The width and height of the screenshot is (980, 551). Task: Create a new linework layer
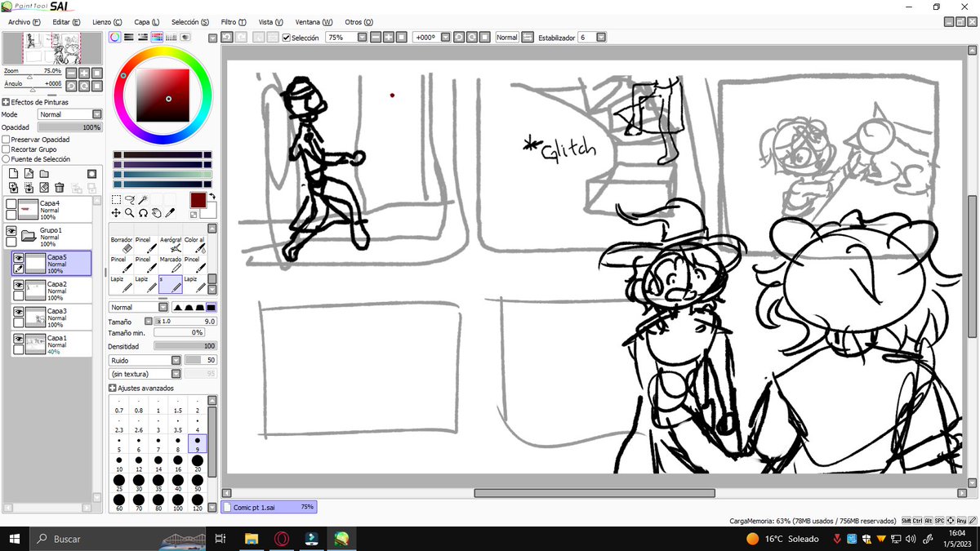click(x=29, y=174)
